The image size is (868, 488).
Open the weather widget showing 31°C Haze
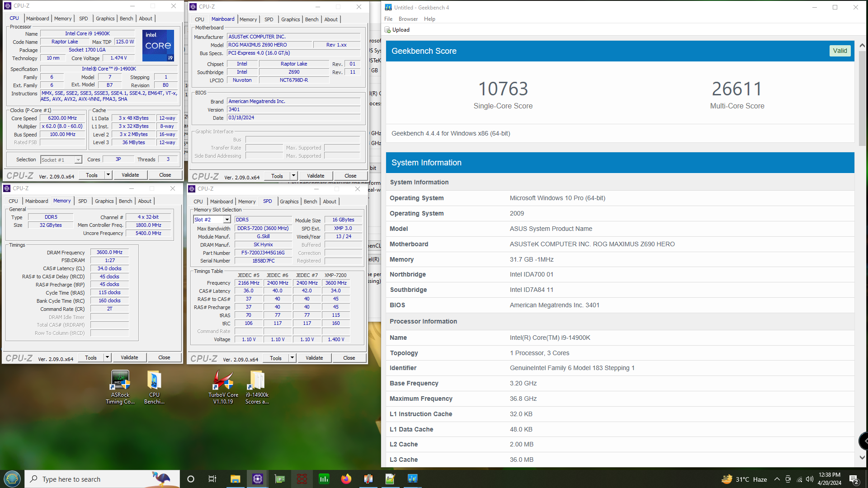pyautogui.click(x=744, y=479)
